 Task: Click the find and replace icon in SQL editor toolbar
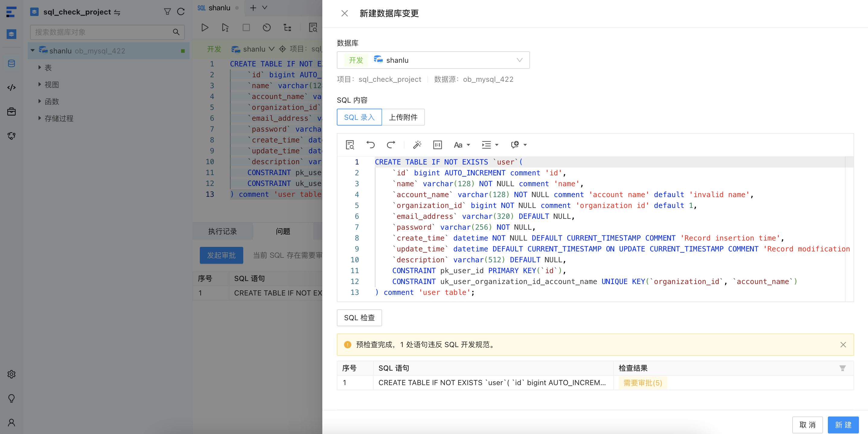coord(350,145)
